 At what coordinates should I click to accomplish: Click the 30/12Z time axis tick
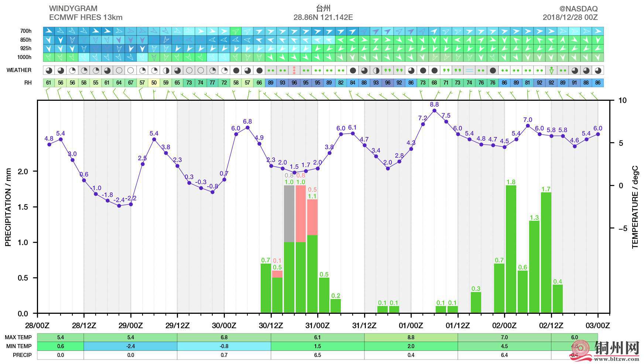pos(271,326)
